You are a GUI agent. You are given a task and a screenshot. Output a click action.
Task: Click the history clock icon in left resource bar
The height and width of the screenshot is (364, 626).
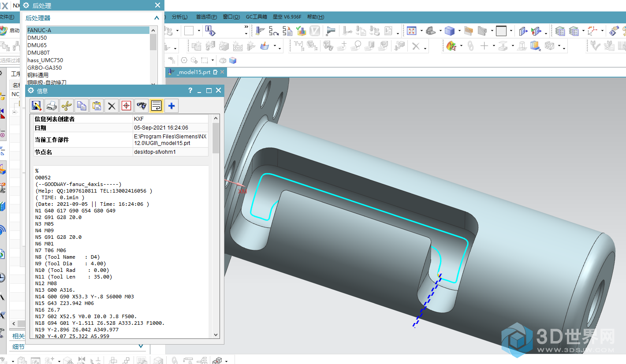2,277
